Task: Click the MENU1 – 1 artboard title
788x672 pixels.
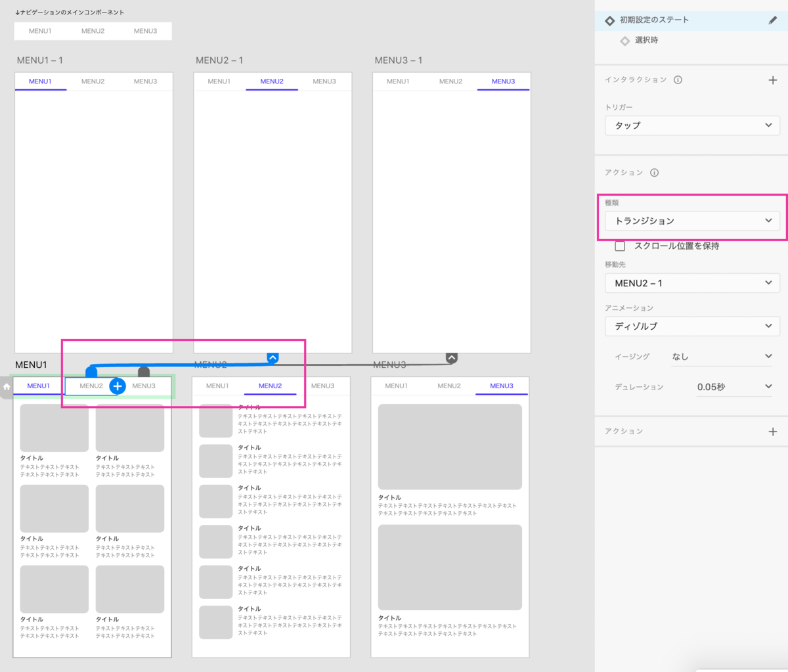Action: coord(40,60)
